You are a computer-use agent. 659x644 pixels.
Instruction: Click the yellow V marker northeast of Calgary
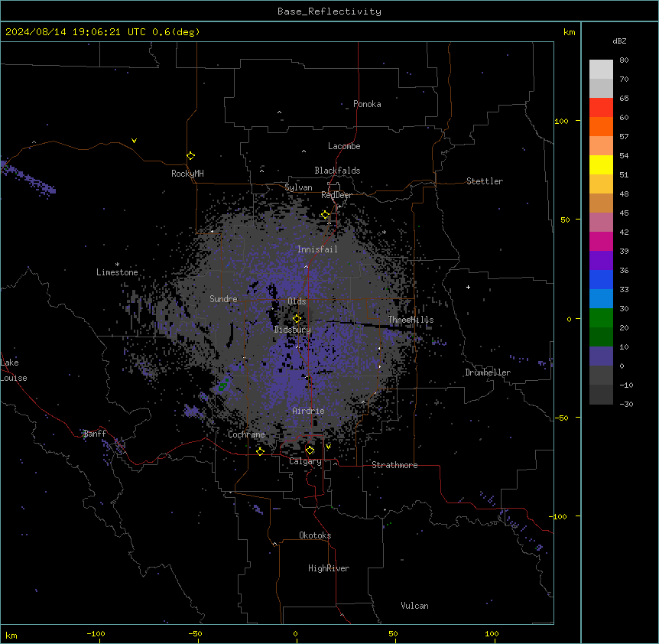pos(328,447)
